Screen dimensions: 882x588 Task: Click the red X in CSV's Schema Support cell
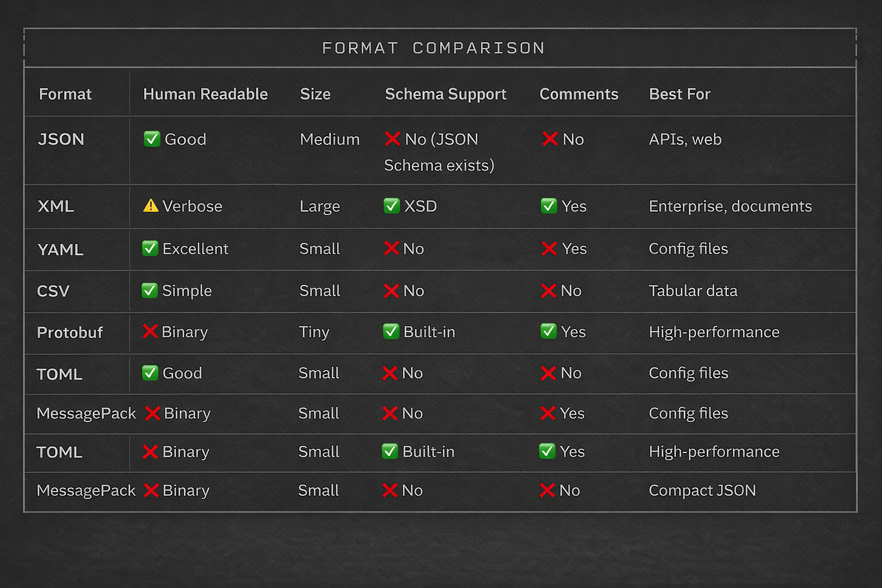coord(391,291)
